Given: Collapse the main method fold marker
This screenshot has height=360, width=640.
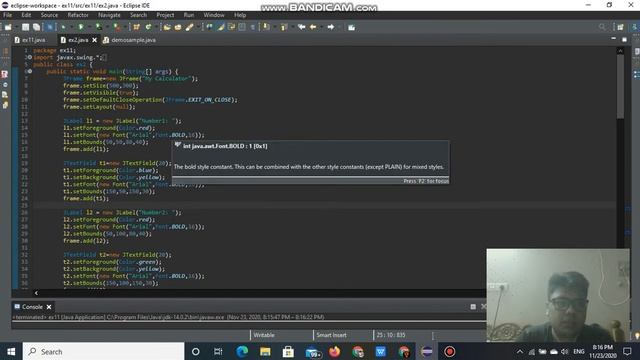Looking at the screenshot, I should point(30,71).
